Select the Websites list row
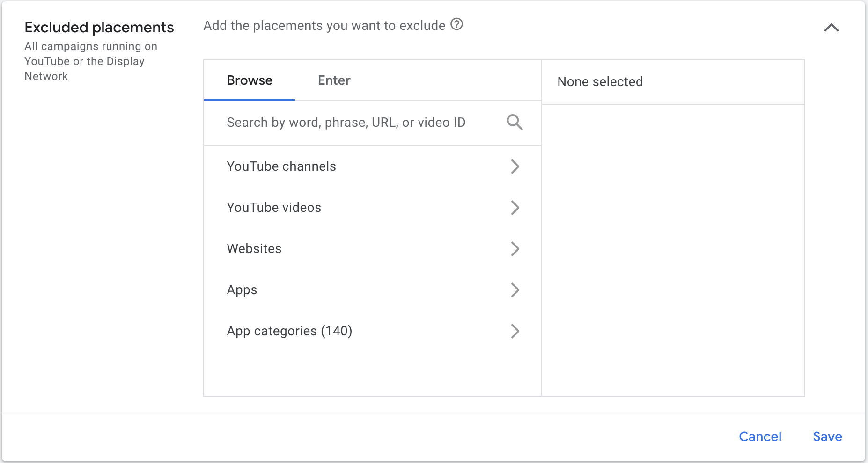This screenshot has height=463, width=868. [x=254, y=249]
